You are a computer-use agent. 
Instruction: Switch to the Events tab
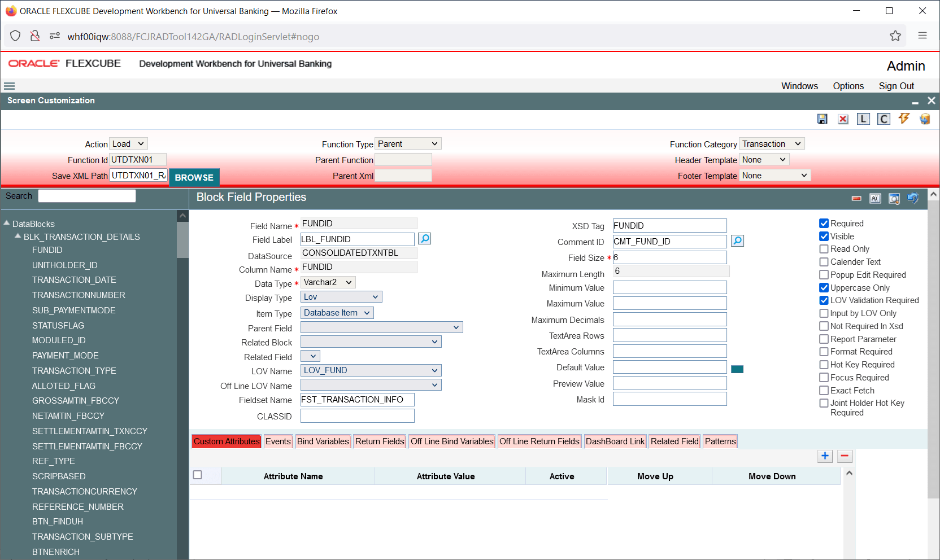278,441
